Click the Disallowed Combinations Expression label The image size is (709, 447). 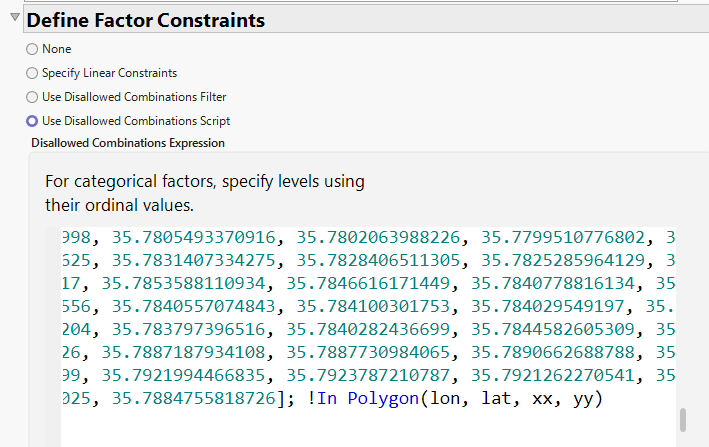[128, 143]
